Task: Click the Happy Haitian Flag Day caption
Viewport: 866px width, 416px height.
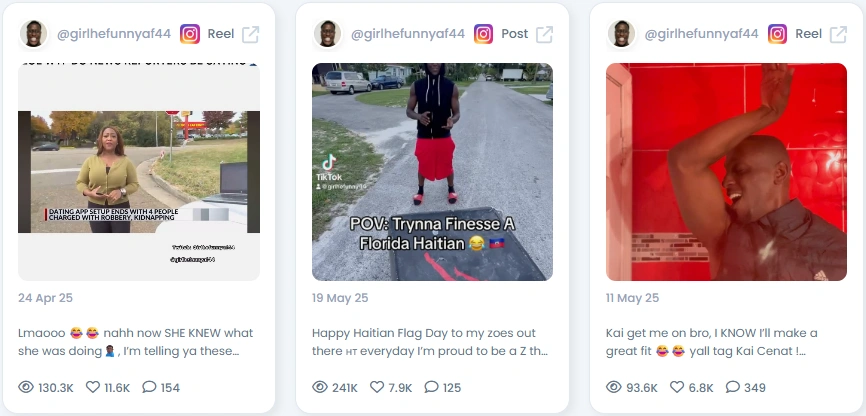Action: (x=430, y=342)
